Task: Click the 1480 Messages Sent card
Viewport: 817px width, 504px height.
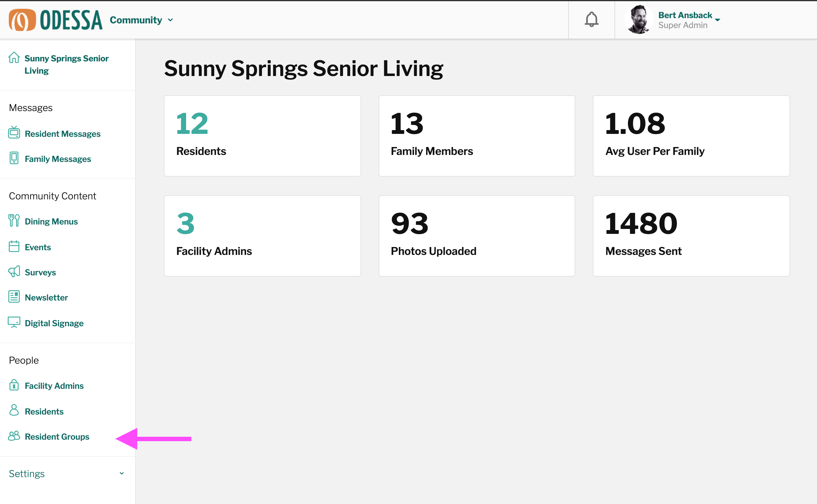Action: pos(691,236)
